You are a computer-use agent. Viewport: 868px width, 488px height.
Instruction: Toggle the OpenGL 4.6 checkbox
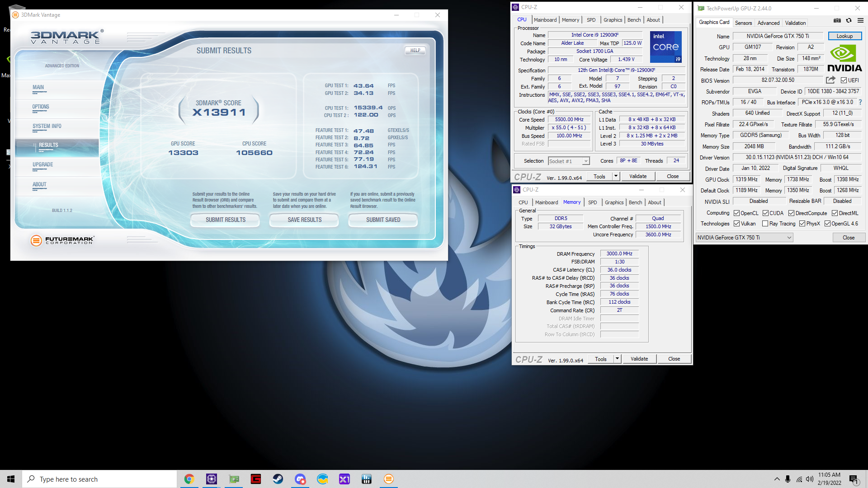point(827,224)
